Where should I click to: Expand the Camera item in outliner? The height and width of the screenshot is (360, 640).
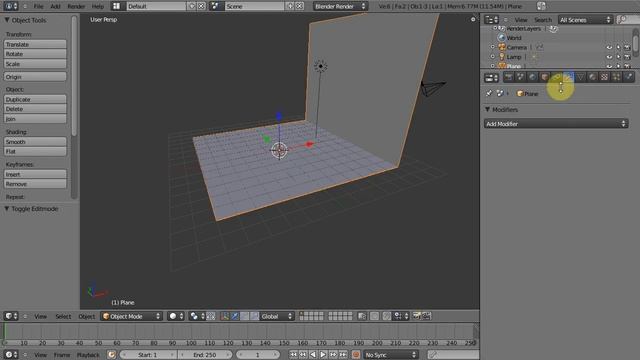[493, 47]
